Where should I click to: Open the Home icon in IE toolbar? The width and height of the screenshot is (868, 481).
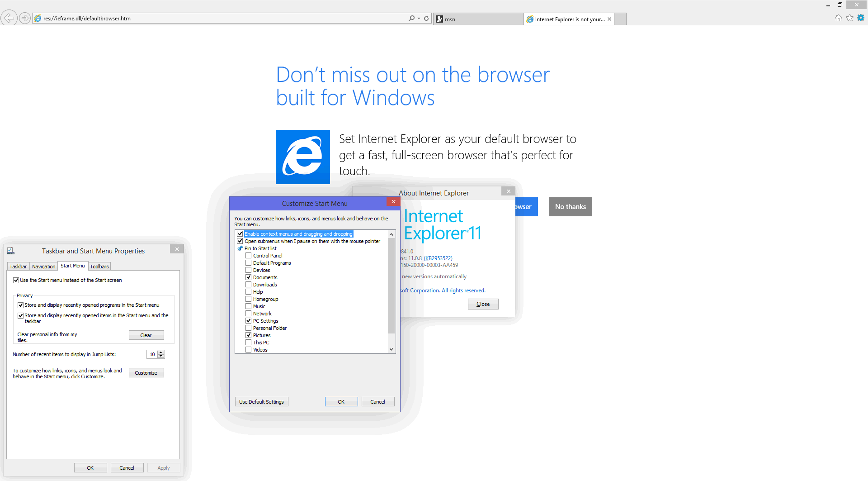coord(839,18)
